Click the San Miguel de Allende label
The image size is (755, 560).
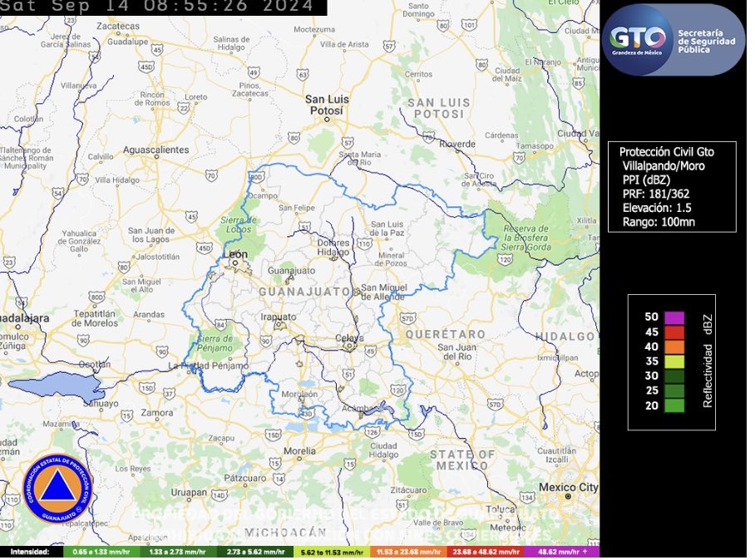click(383, 292)
